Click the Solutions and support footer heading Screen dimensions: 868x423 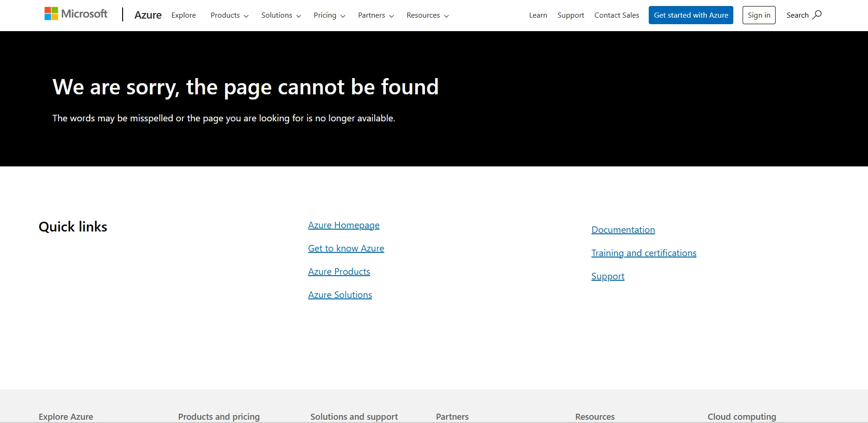pyautogui.click(x=354, y=416)
